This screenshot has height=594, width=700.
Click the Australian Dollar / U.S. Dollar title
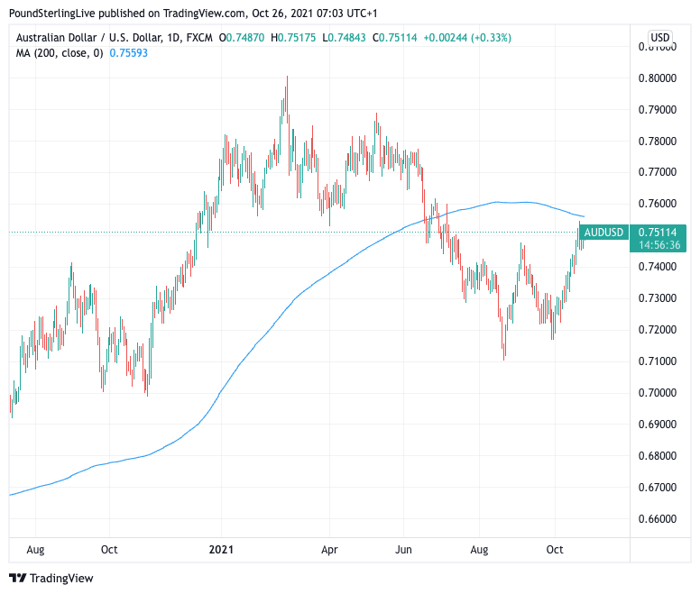tap(84, 38)
